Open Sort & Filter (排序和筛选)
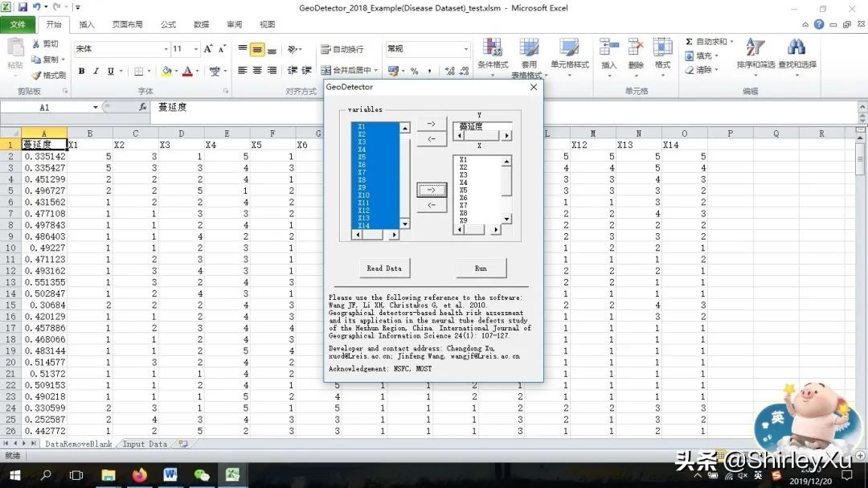Screen dimensions: 868x488 click(x=756, y=50)
